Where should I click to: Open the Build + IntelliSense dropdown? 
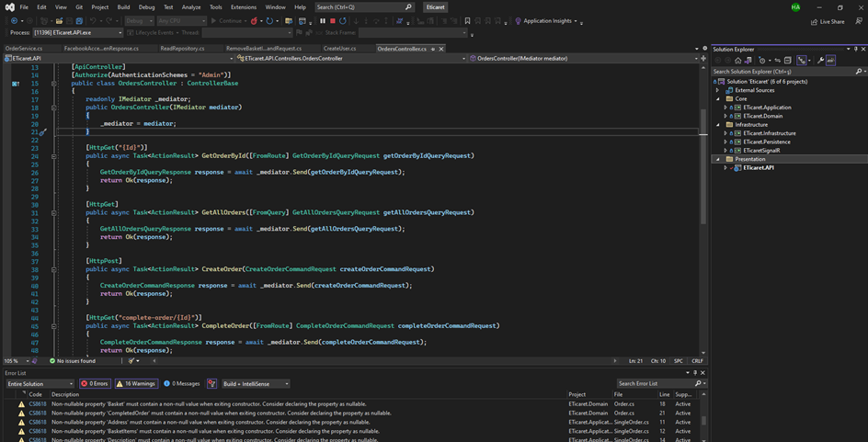(256, 383)
